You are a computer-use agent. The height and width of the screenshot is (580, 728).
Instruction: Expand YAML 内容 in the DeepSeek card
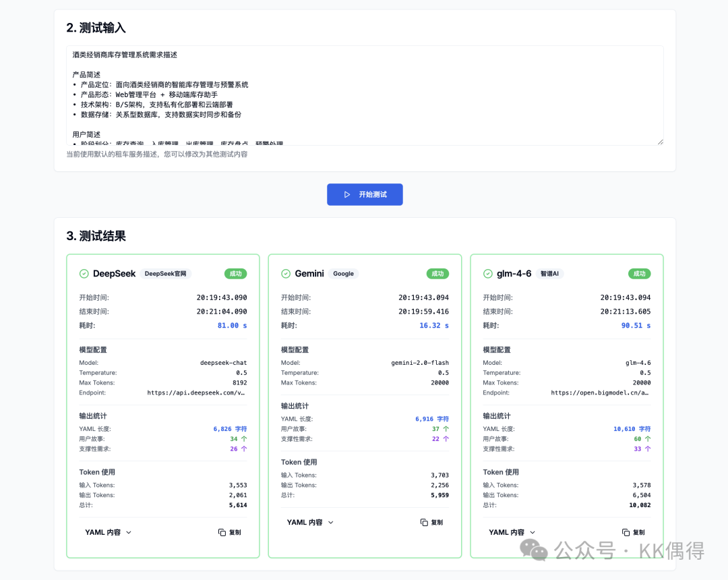(x=109, y=532)
